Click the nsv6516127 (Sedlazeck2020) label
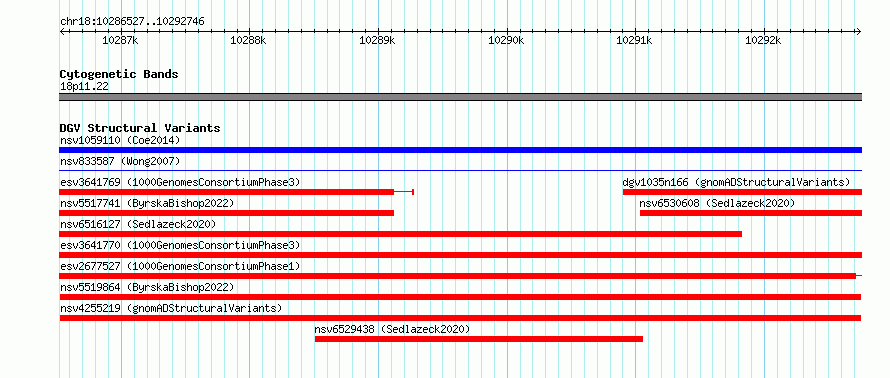This screenshot has width=890, height=378. (x=138, y=224)
